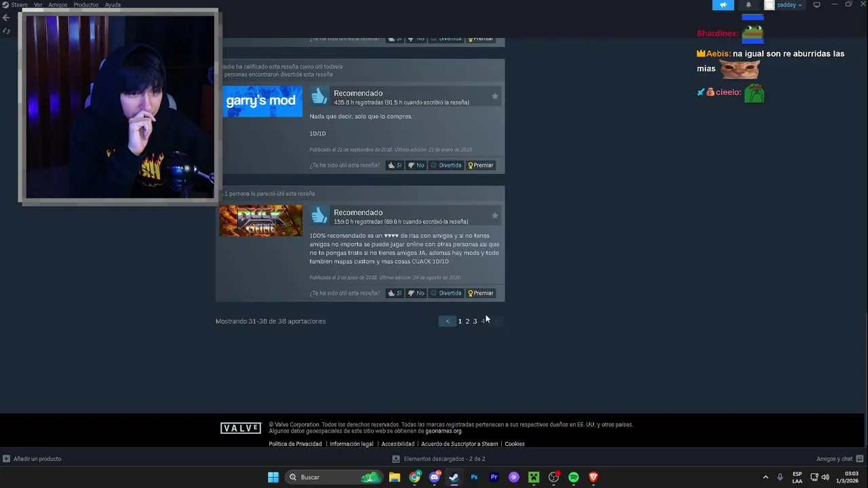The image size is (868, 488).
Task: Go to previous reviews page arrow
Action: [x=448, y=321]
